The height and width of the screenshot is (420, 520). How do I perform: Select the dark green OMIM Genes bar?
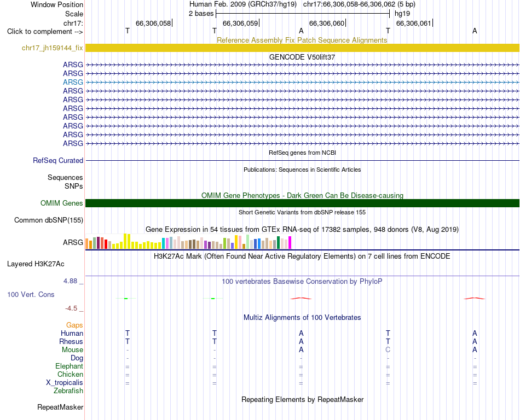pyautogui.click(x=302, y=203)
